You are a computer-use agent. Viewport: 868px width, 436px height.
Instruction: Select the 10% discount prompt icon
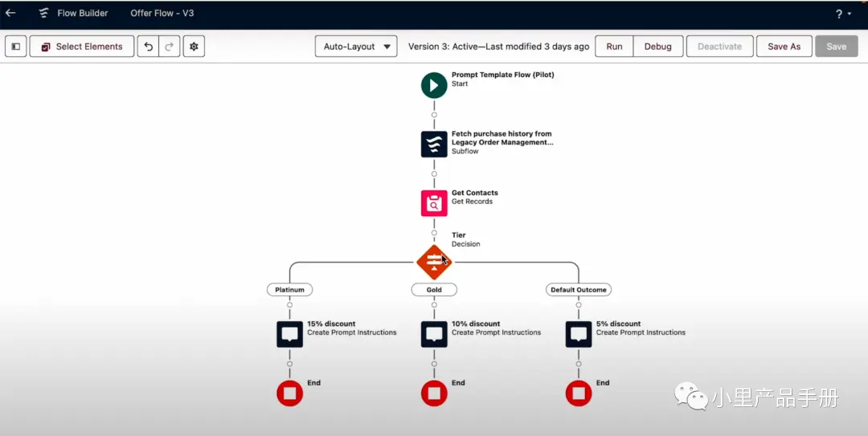pyautogui.click(x=434, y=334)
